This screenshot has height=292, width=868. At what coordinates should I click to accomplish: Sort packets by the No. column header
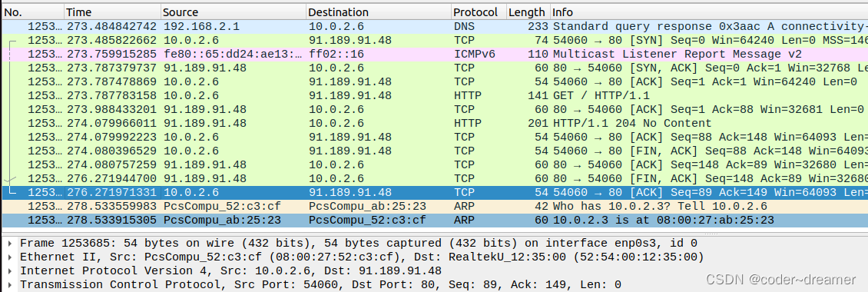(33, 12)
